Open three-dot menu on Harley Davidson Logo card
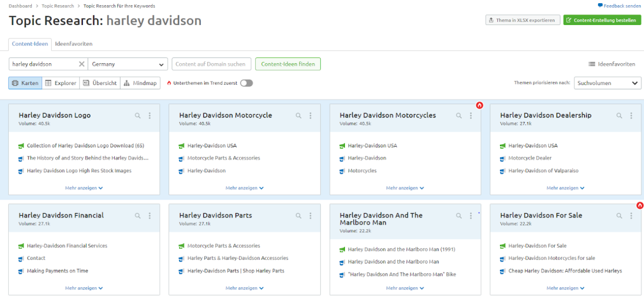The height and width of the screenshot is (298, 644). pos(150,116)
